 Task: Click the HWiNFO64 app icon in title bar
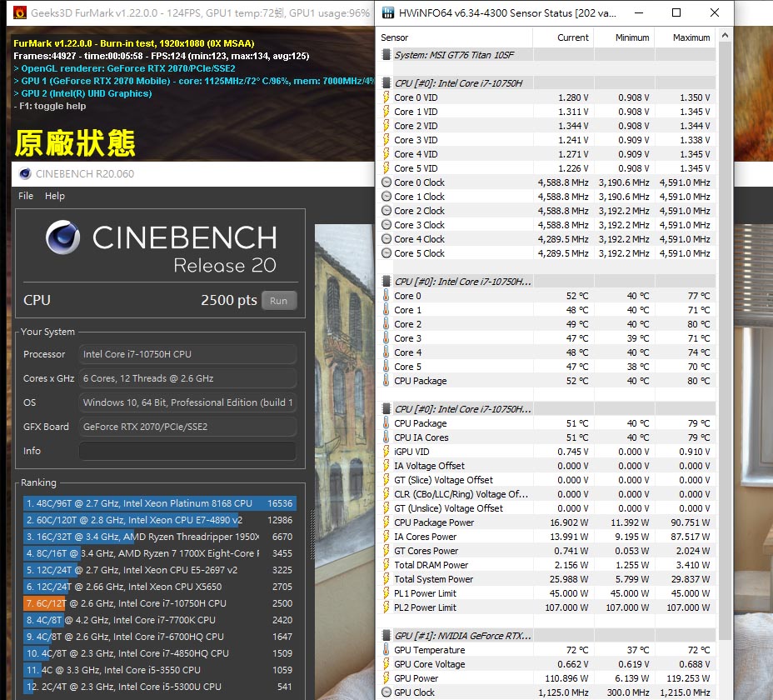(388, 12)
